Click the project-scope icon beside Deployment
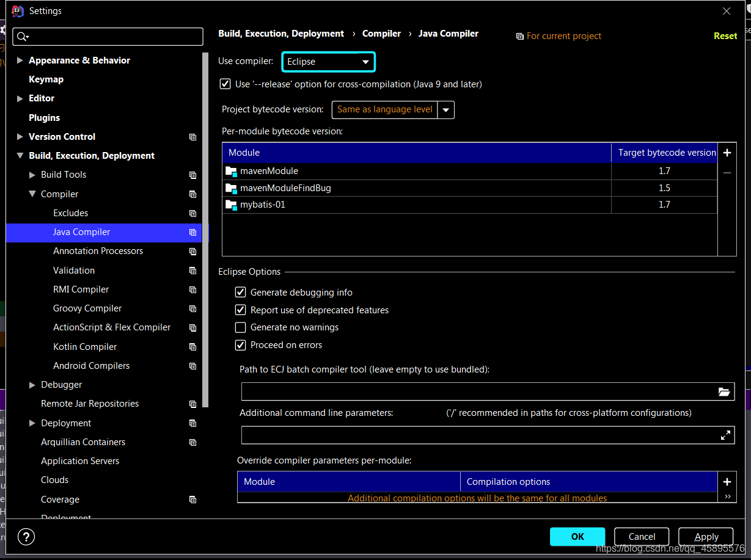Screen dimensions: 751x560 click(x=193, y=423)
